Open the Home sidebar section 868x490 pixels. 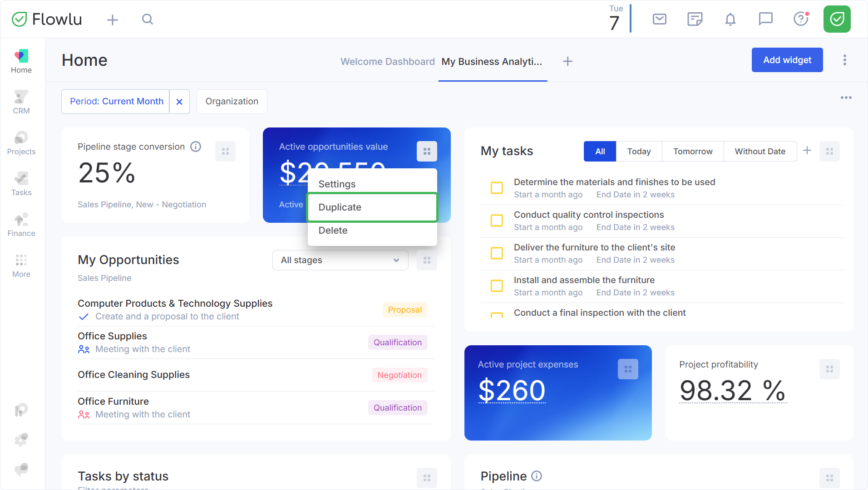[21, 61]
